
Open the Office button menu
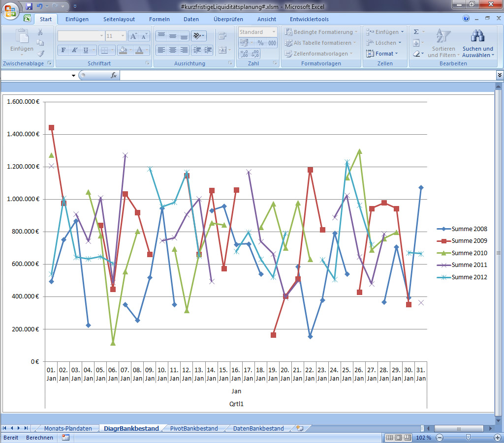coord(10,11)
